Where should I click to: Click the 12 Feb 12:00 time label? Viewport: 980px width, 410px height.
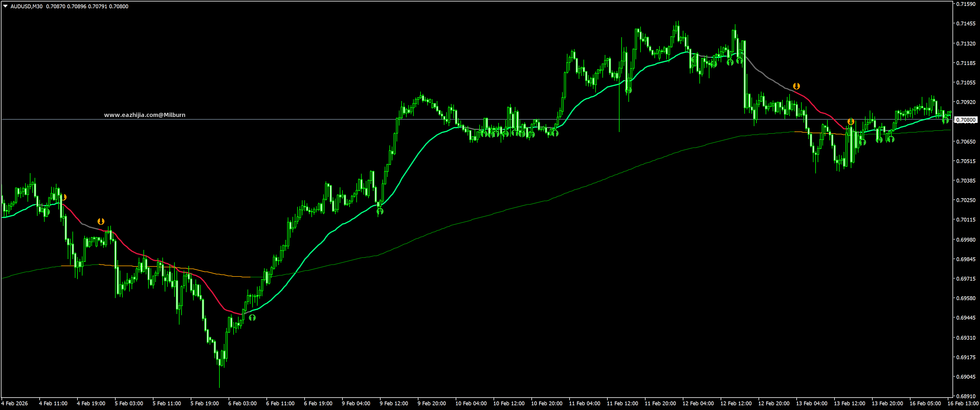click(x=736, y=404)
